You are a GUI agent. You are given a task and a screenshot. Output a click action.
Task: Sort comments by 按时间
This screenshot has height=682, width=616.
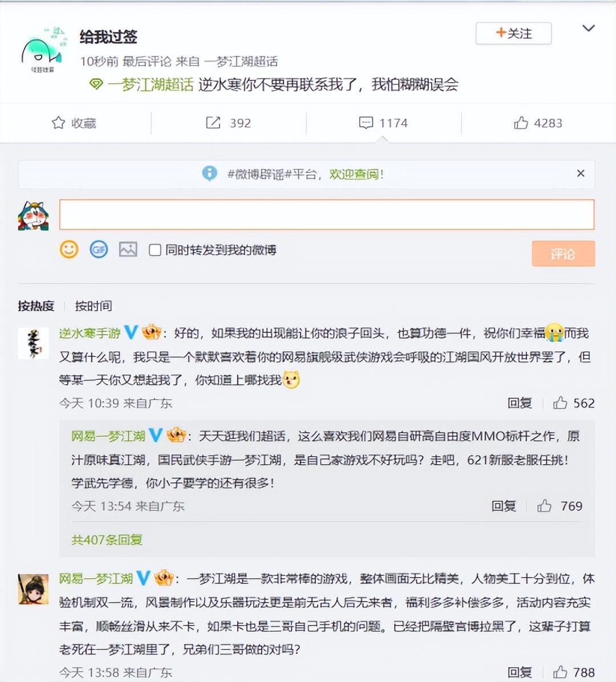pos(94,306)
